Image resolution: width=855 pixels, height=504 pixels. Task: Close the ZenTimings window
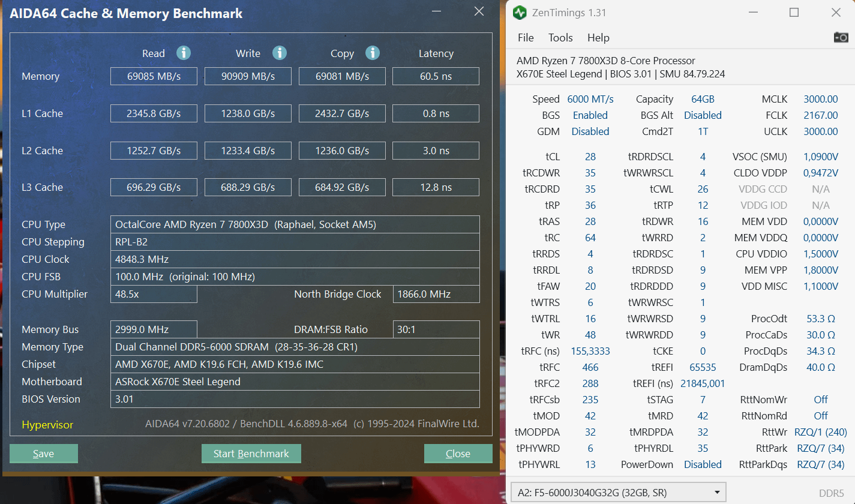[x=835, y=12]
